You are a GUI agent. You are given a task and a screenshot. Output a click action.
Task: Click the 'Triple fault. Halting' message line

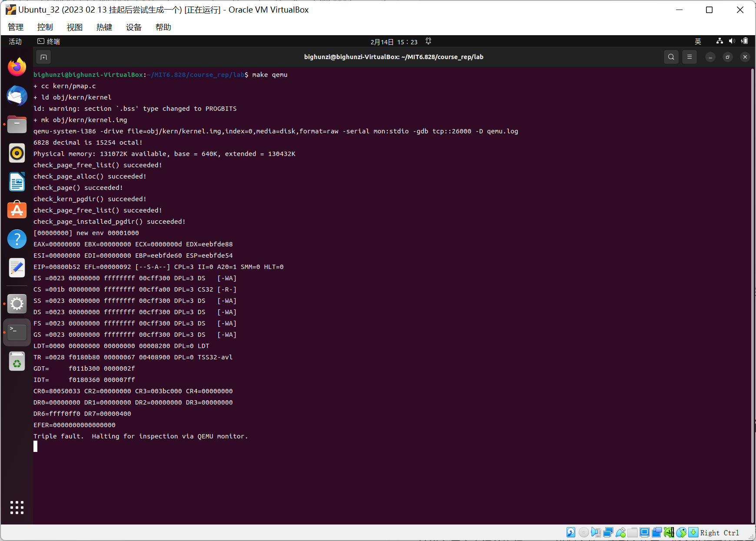pyautogui.click(x=141, y=436)
